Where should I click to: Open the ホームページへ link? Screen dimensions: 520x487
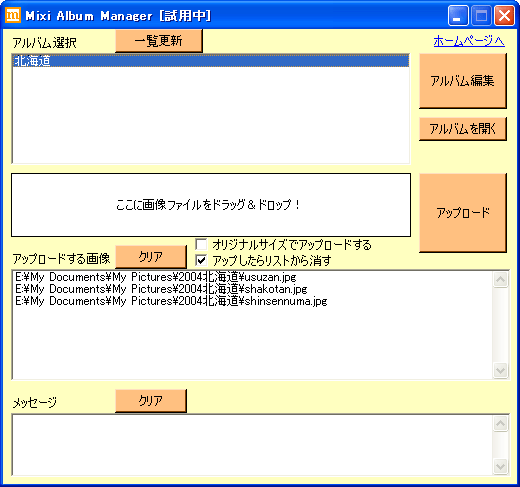(469, 41)
